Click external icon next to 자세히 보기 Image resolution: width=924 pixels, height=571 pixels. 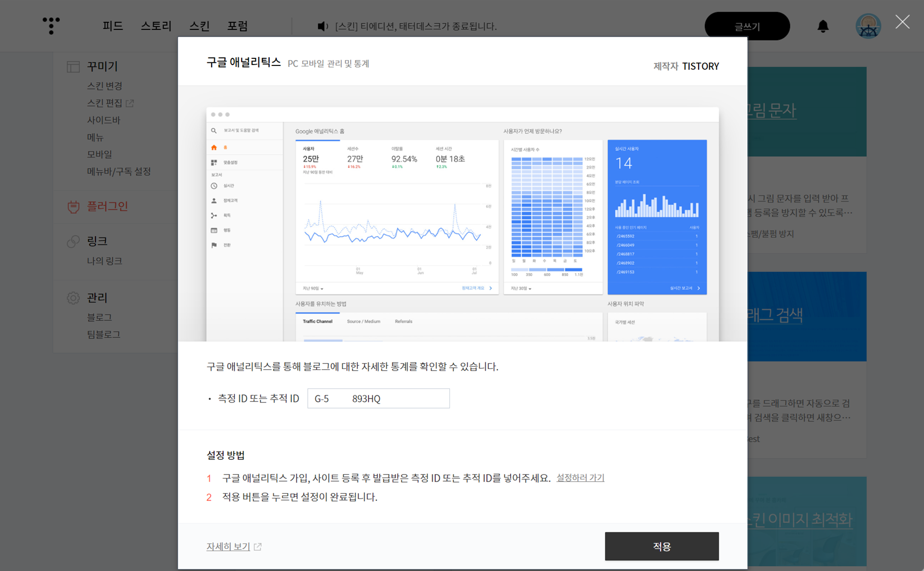pyautogui.click(x=257, y=547)
